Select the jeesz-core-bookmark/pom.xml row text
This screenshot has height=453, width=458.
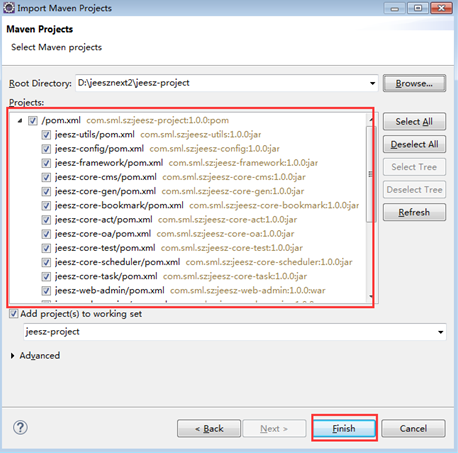click(119, 205)
